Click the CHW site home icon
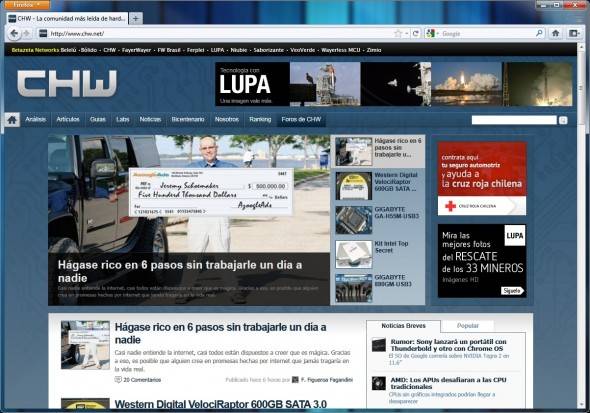This screenshot has height=413, width=590. tap(12, 120)
